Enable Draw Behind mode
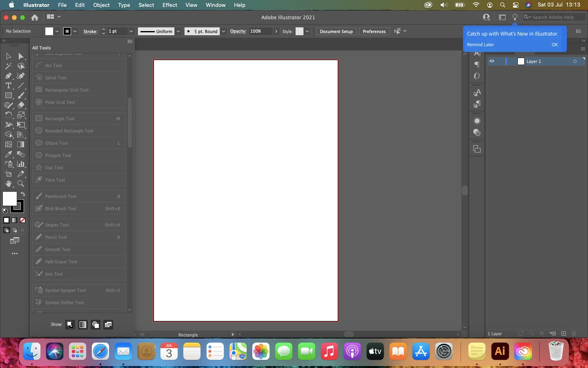The width and height of the screenshot is (588, 368). (14, 230)
